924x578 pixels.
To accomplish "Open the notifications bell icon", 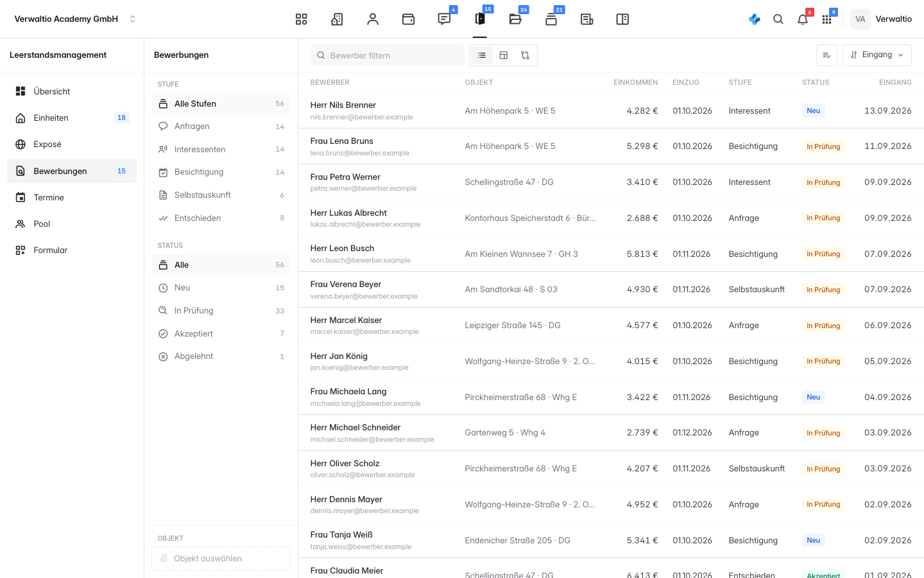I will (x=803, y=19).
